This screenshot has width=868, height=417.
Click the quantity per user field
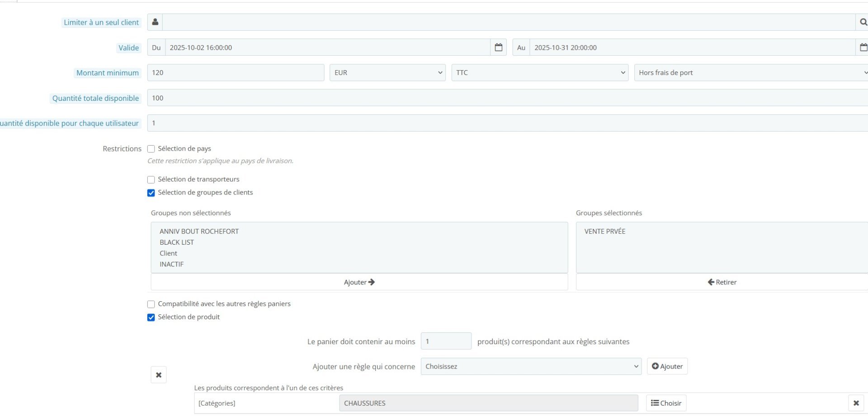point(508,123)
